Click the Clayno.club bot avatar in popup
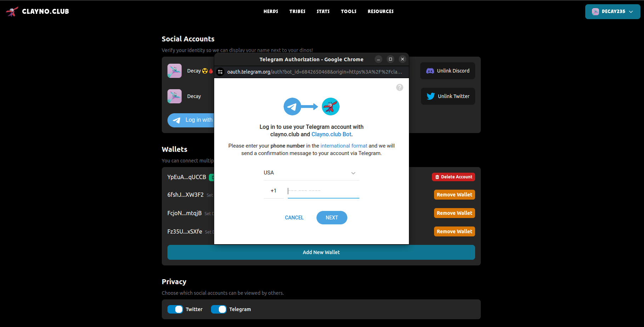The image size is (644, 327). [x=331, y=107]
